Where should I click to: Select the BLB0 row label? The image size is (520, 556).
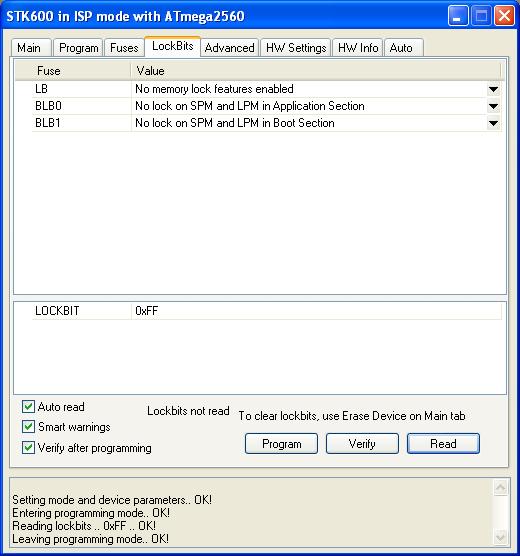point(48,106)
